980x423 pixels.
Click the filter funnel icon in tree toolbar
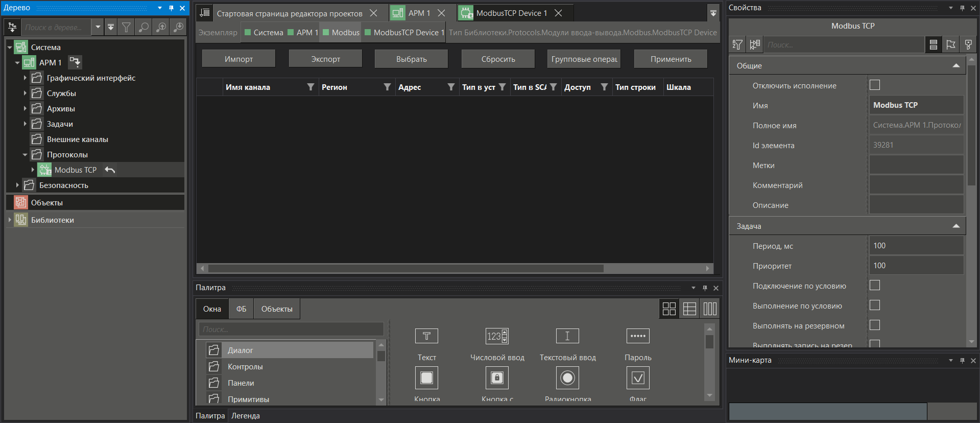pos(126,27)
